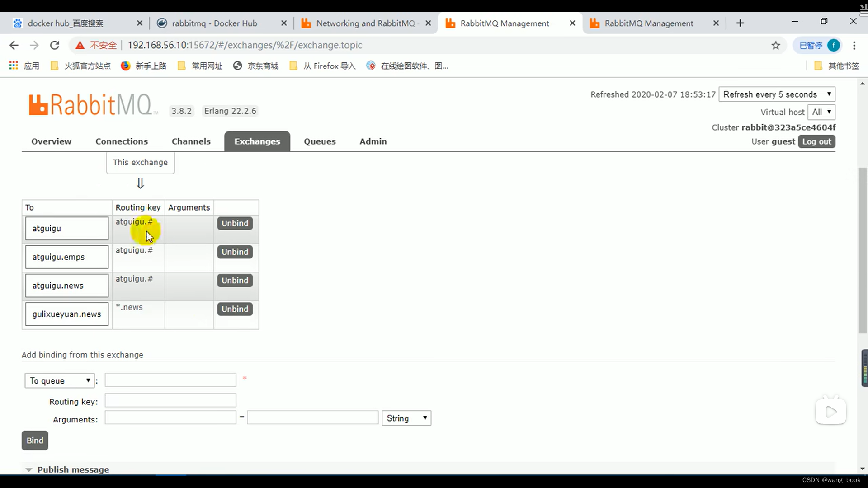Open the 火狐官方站点 bookmark folder

tap(81, 66)
